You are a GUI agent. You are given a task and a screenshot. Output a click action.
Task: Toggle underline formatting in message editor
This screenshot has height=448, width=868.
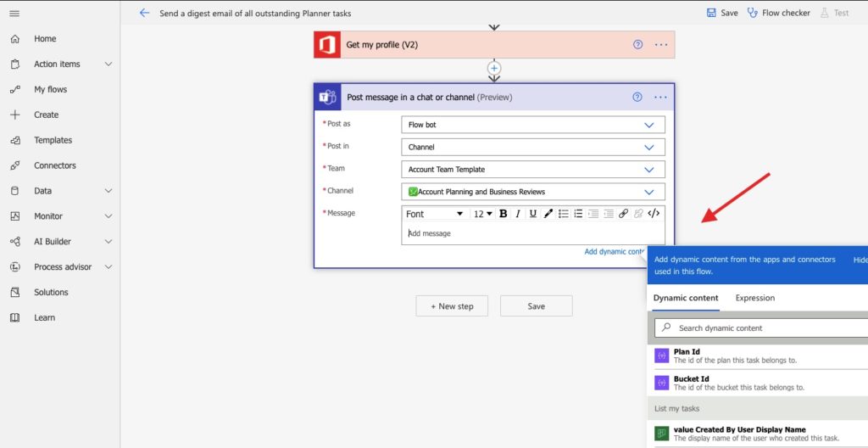pyautogui.click(x=532, y=214)
